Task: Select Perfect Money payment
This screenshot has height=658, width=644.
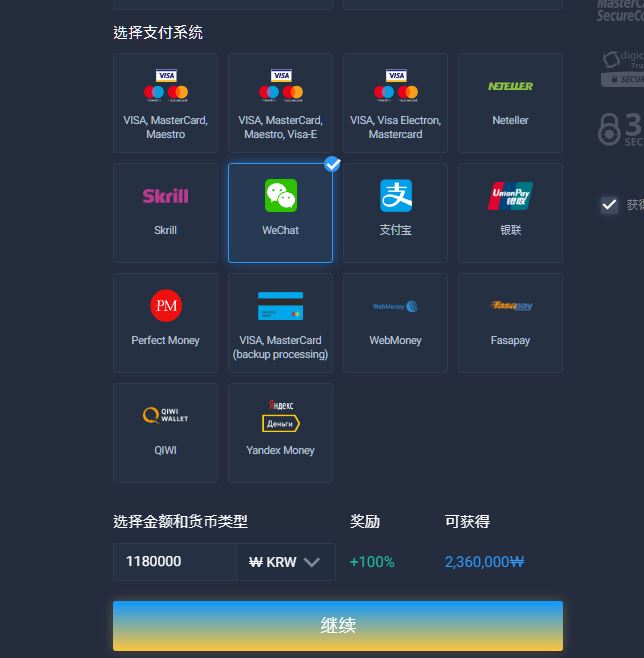Action: 165,323
